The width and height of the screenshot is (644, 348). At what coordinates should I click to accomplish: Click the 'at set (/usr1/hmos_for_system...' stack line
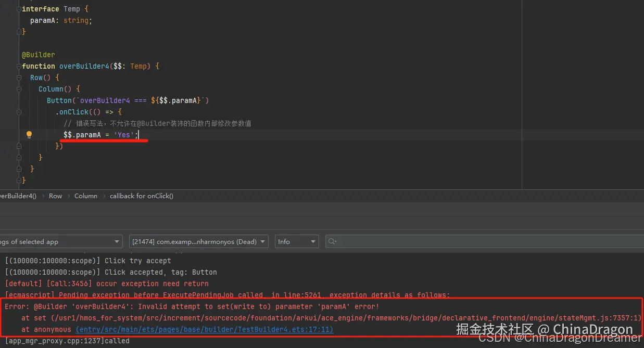point(332,318)
